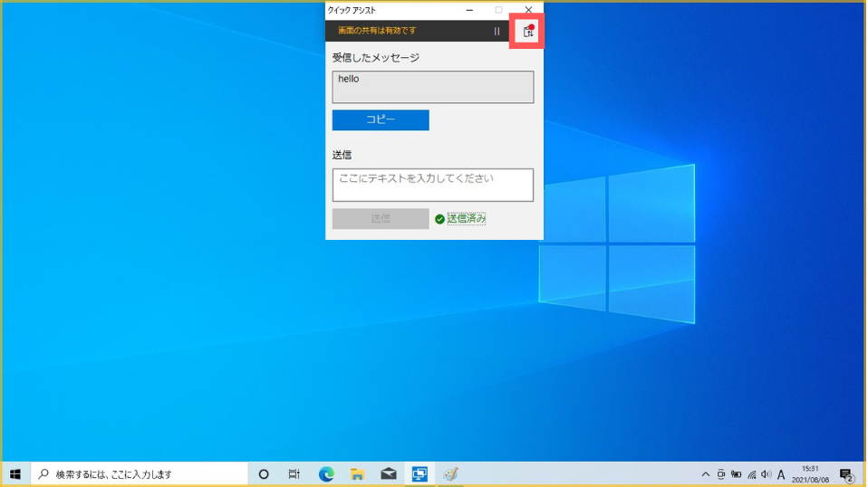
Task: Launch Microsoft Edge from the taskbar
Action: [x=326, y=474]
